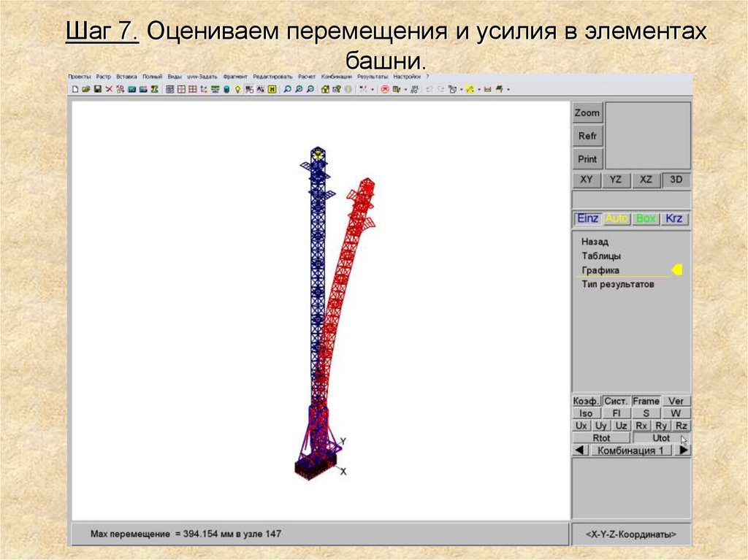Viewport: 748px width, 560px height.
Task: Open the Расчет menu
Action: [307, 77]
